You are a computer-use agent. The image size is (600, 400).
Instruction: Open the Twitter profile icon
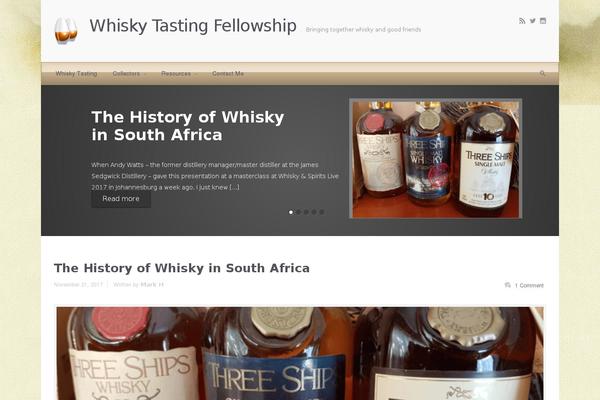tap(533, 21)
